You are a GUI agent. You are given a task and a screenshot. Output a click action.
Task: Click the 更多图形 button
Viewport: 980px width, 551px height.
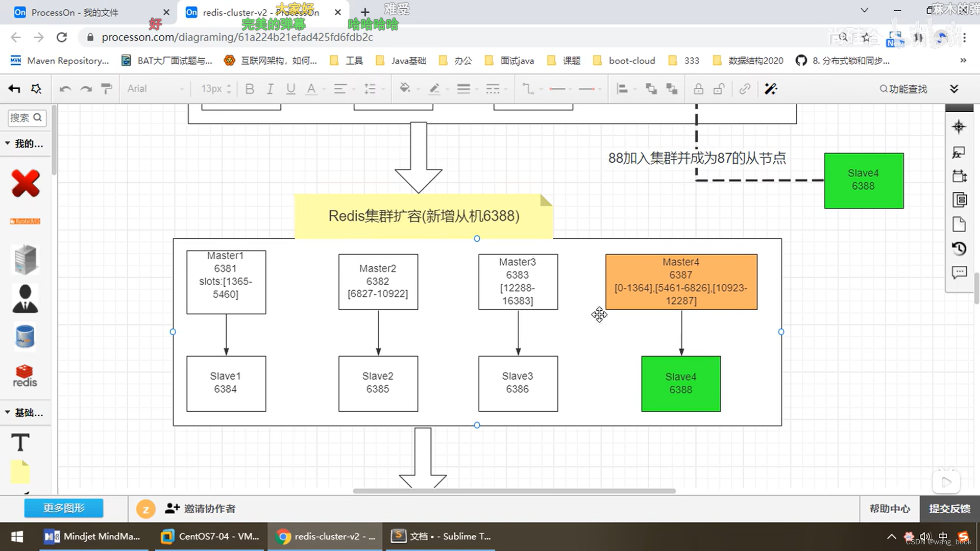point(64,508)
